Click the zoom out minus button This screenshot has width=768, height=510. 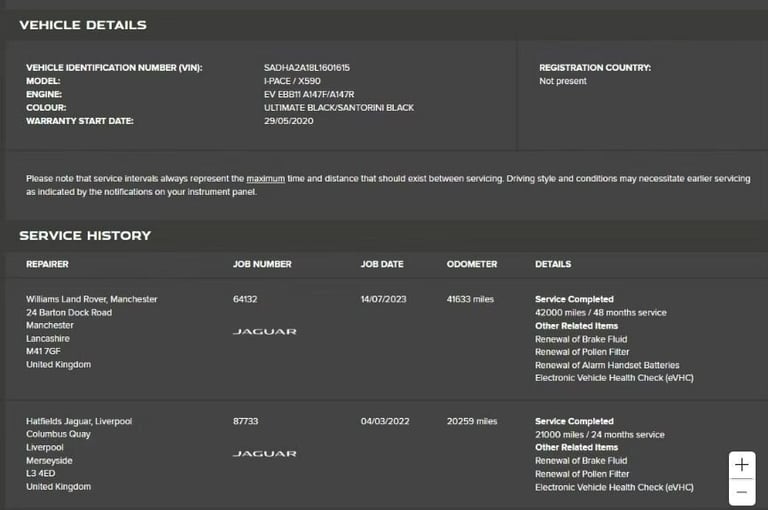click(x=742, y=492)
